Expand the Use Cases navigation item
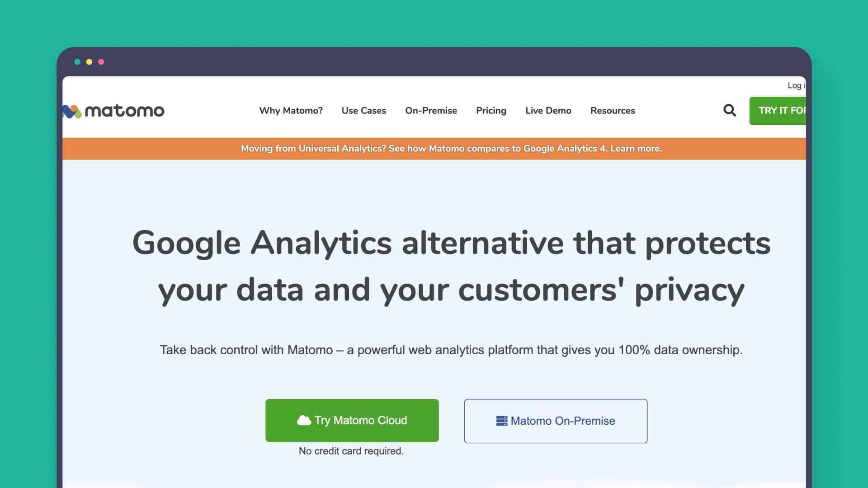 point(364,111)
